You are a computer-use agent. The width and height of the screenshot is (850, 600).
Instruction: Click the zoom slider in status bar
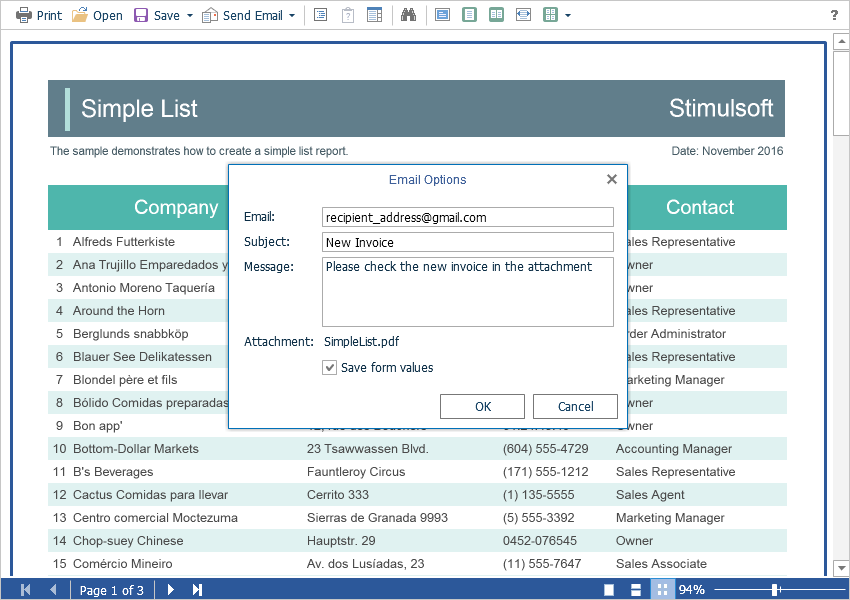(x=775, y=590)
